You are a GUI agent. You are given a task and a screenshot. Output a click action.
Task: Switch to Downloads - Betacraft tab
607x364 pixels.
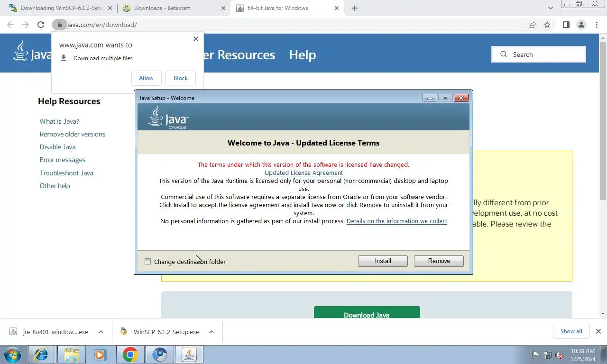(174, 8)
